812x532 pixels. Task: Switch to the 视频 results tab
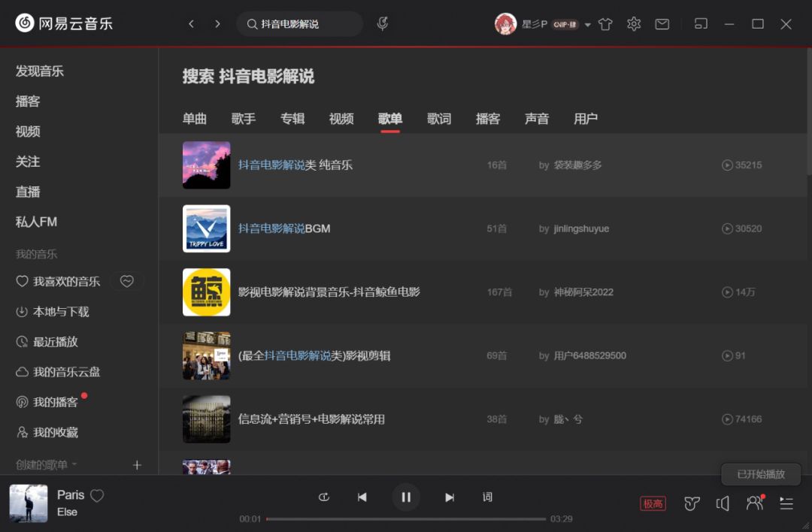point(341,119)
